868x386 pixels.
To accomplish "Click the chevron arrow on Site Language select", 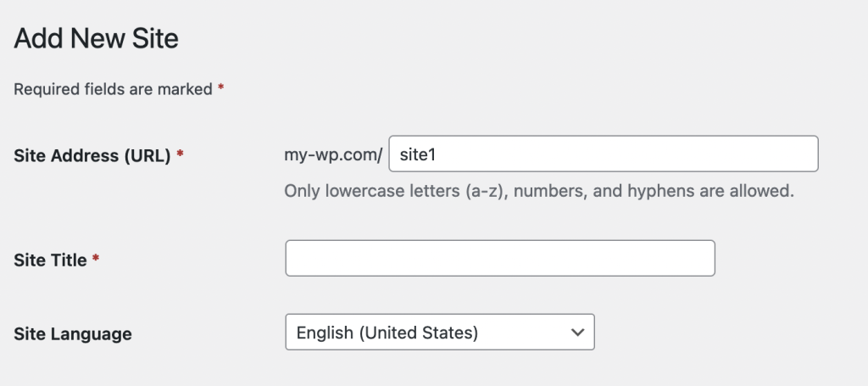I will click(x=578, y=333).
